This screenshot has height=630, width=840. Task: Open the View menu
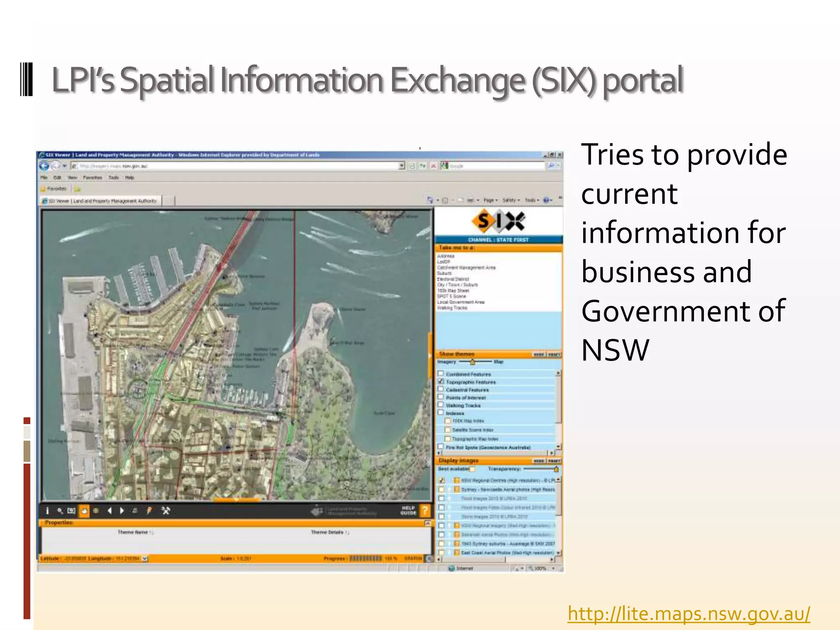point(72,178)
